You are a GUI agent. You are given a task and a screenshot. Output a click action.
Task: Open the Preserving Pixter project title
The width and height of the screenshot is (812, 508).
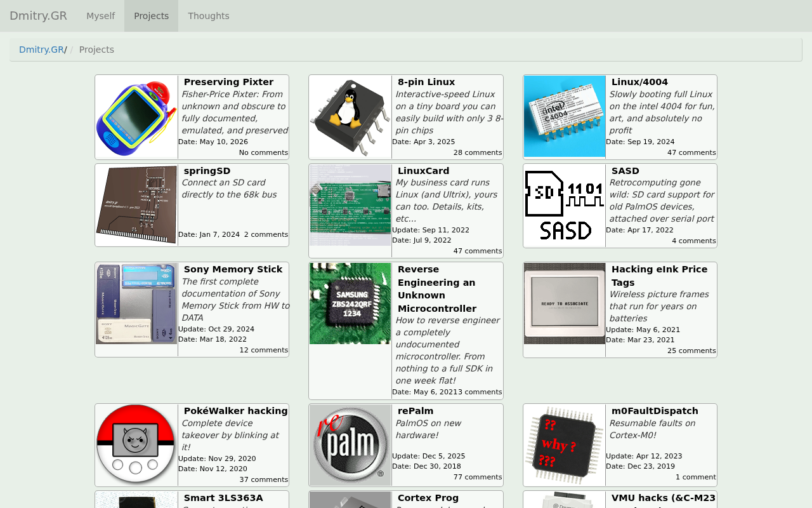[228, 82]
